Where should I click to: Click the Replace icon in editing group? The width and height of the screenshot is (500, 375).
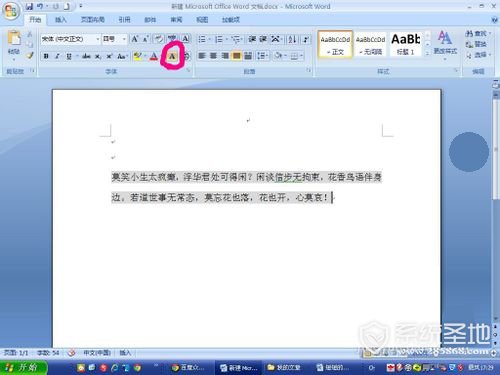pos(476,44)
